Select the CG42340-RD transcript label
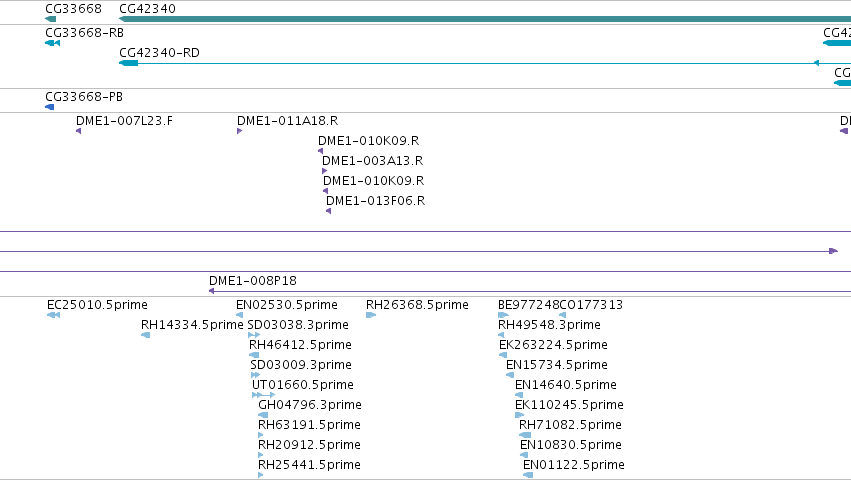Screen dimensions: 851x480 159,53
